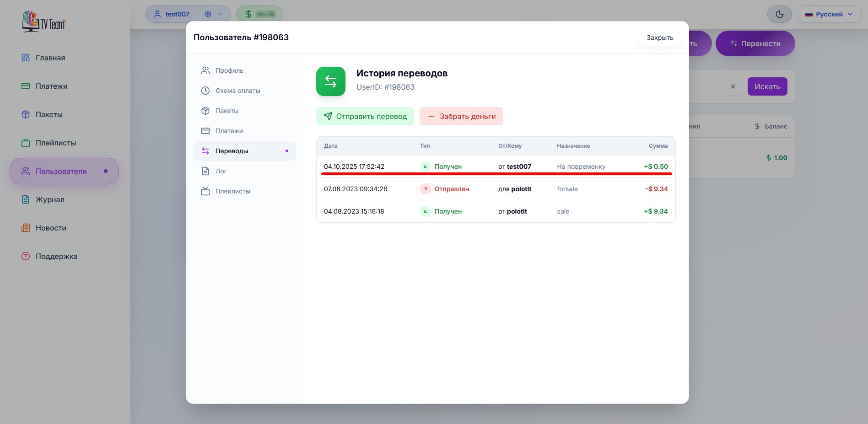The width and height of the screenshot is (868, 424).
Task: Click the polotlt sender in last row
Action: click(x=517, y=211)
